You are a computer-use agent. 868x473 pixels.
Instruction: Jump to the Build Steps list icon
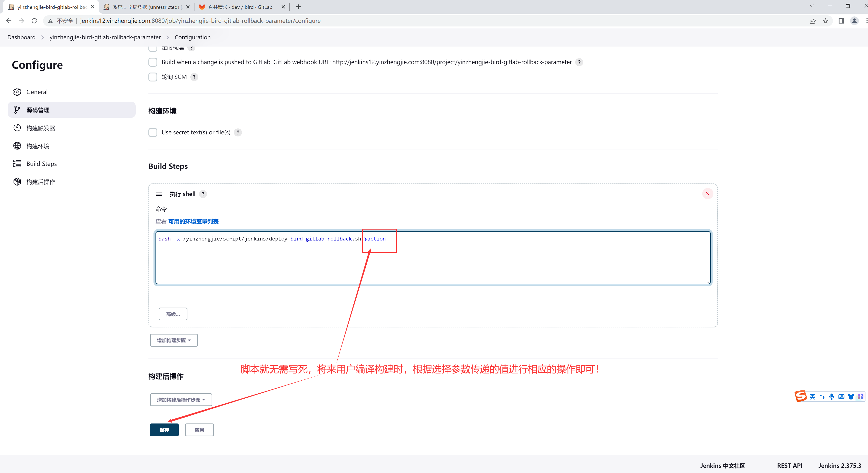click(17, 164)
